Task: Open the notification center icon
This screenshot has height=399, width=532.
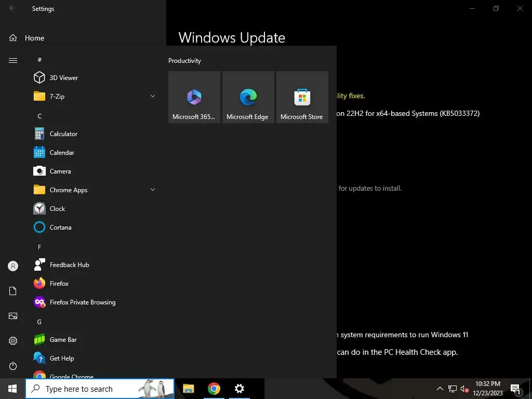Action: (x=515, y=390)
